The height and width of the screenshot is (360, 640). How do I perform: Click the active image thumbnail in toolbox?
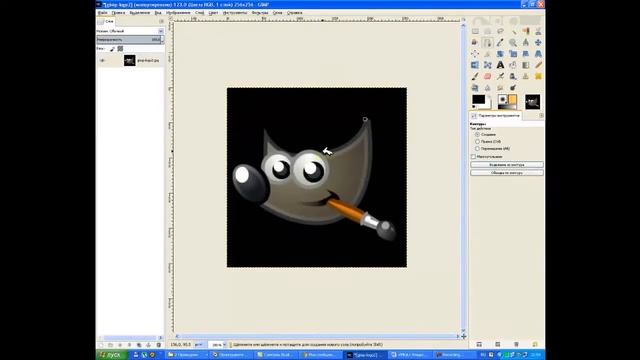[532, 102]
